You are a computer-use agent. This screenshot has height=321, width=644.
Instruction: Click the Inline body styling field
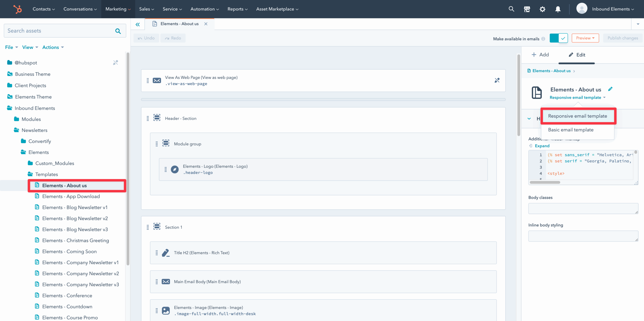[x=583, y=236]
